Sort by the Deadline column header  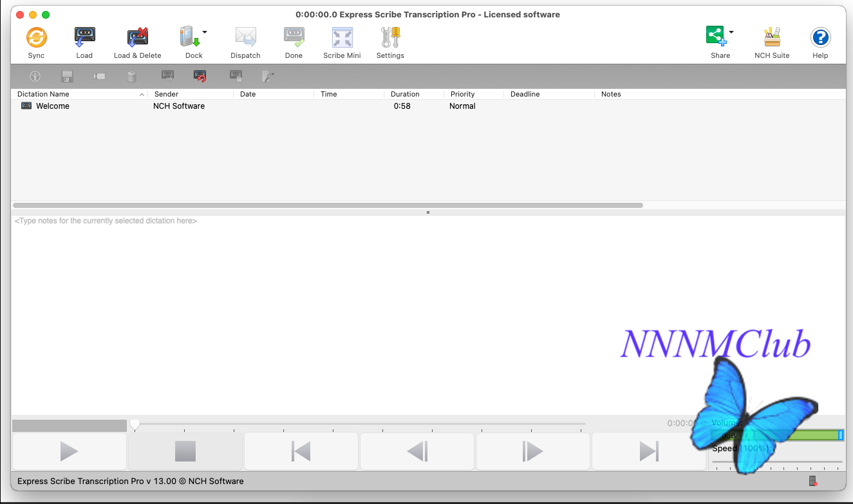(525, 94)
